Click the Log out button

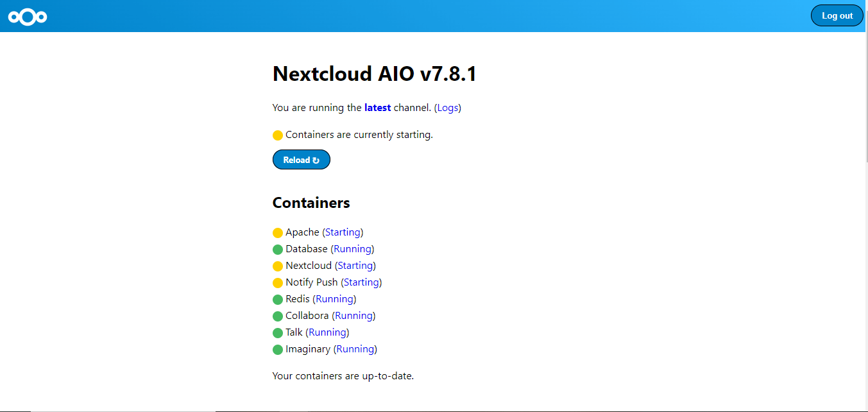point(837,15)
